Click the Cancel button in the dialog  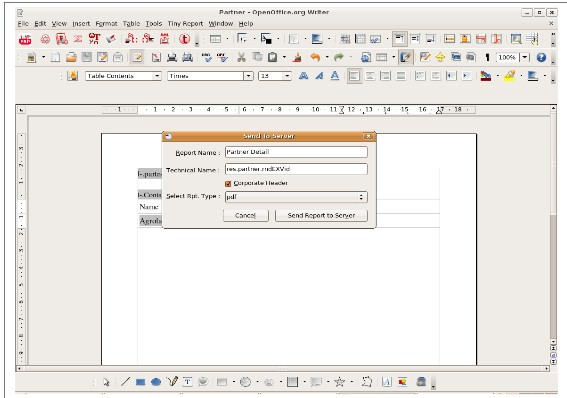pyautogui.click(x=246, y=215)
